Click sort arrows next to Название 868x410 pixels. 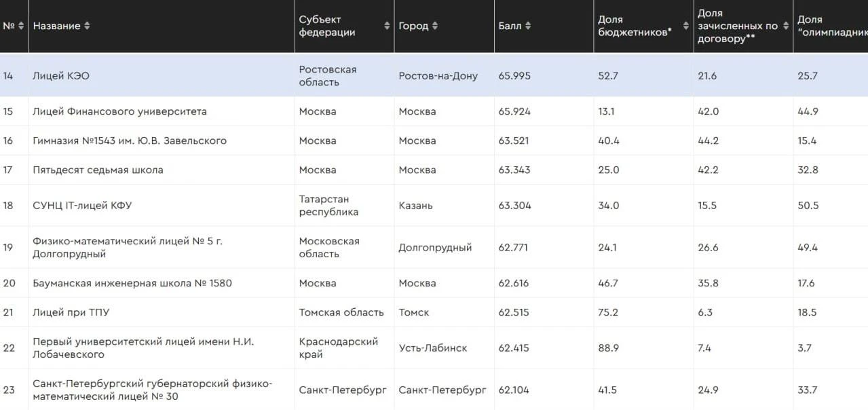click(x=87, y=26)
